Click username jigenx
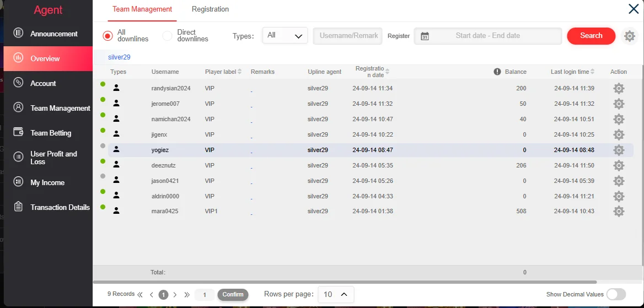Image resolution: width=644 pixels, height=308 pixels. [159, 134]
